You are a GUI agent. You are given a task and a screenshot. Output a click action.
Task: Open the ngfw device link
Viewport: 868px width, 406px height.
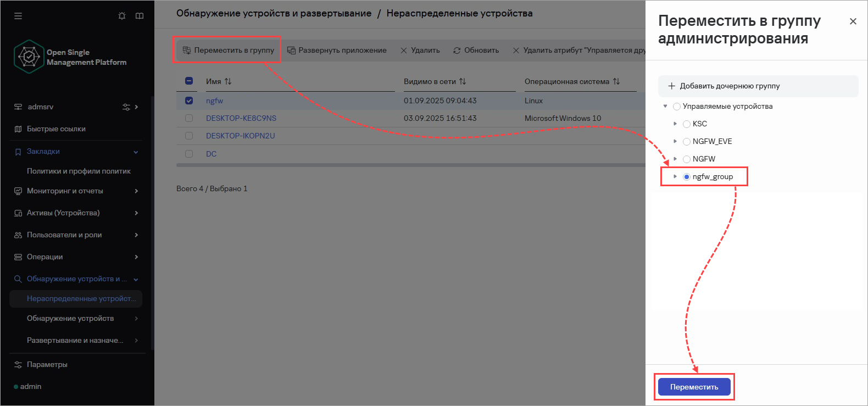click(x=215, y=101)
